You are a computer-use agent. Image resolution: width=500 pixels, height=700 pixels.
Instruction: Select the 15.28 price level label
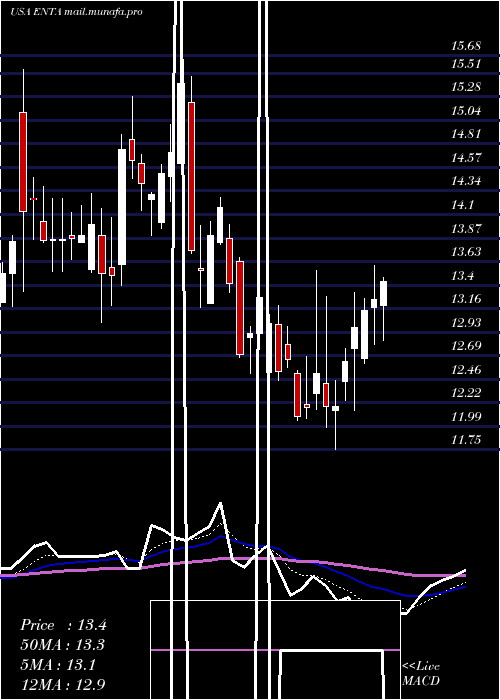click(x=466, y=87)
